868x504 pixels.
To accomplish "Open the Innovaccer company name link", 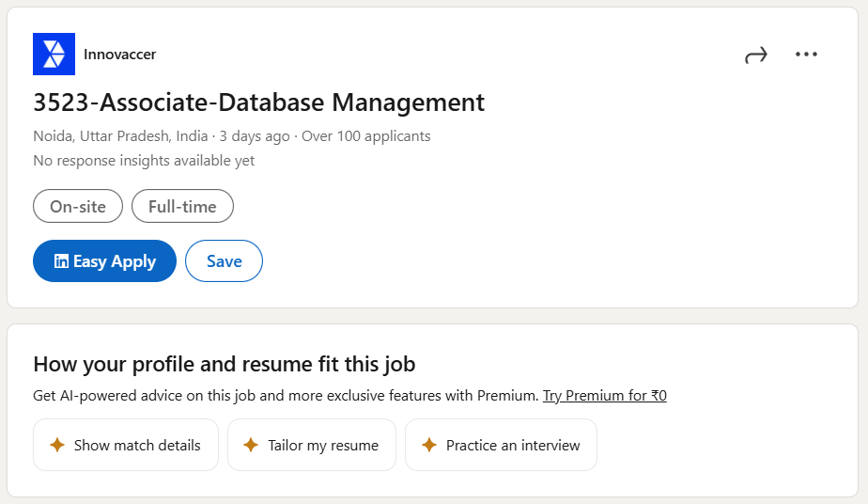I will pos(119,55).
